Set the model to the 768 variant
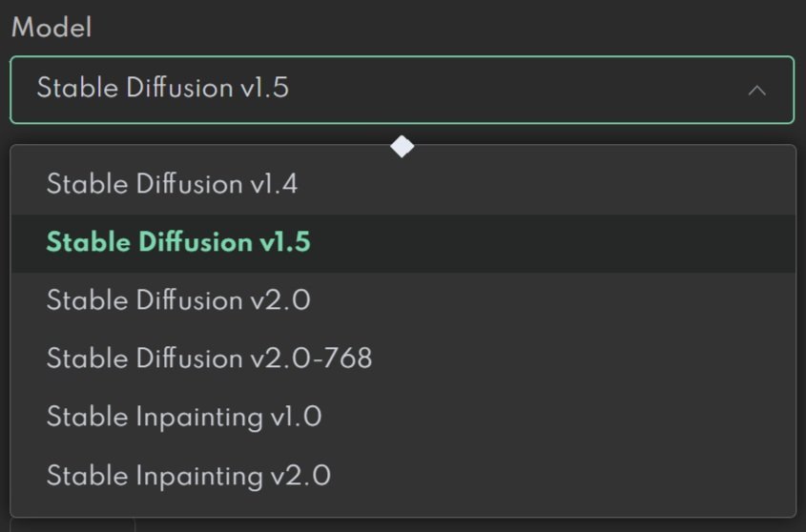Screen dimensions: 806x532 [403, 358]
